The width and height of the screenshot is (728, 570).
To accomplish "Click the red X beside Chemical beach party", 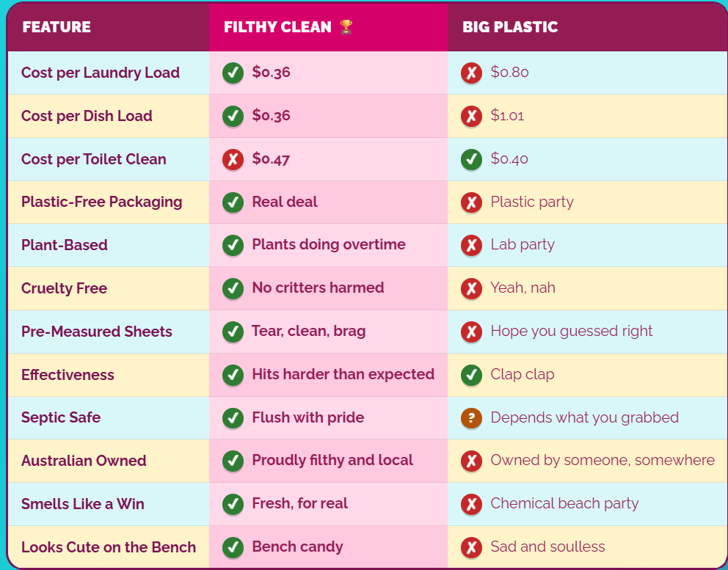I will click(471, 504).
